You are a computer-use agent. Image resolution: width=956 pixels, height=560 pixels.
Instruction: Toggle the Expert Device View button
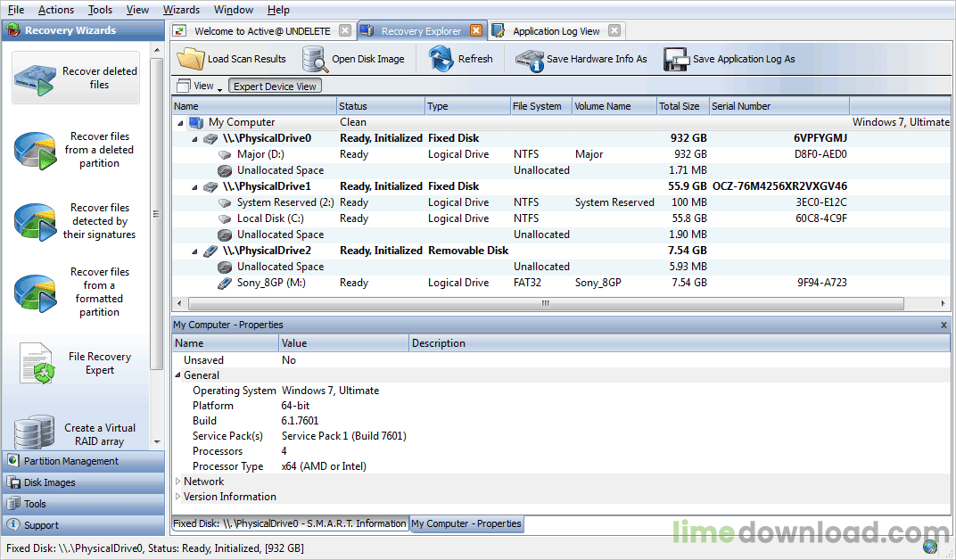coord(275,86)
